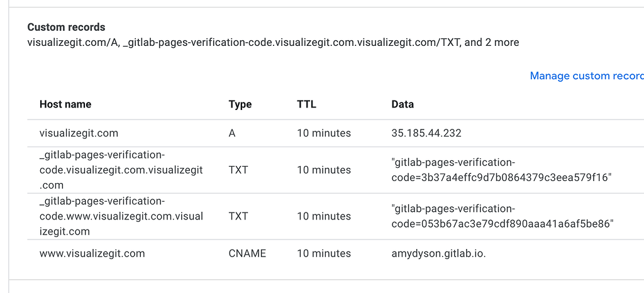Click the verification code starting with 3b37a4
The image size is (644, 293).
pyautogui.click(x=501, y=178)
